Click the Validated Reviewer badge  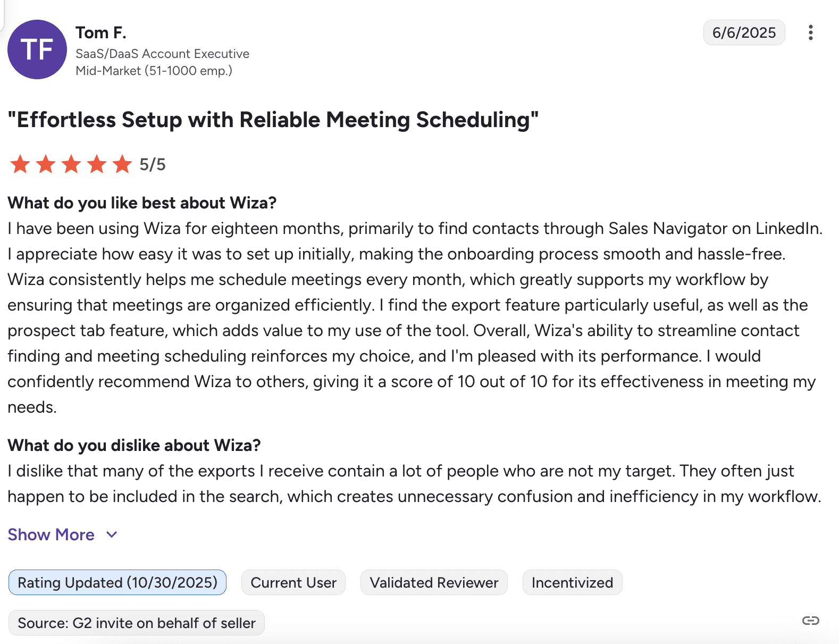[x=434, y=582]
